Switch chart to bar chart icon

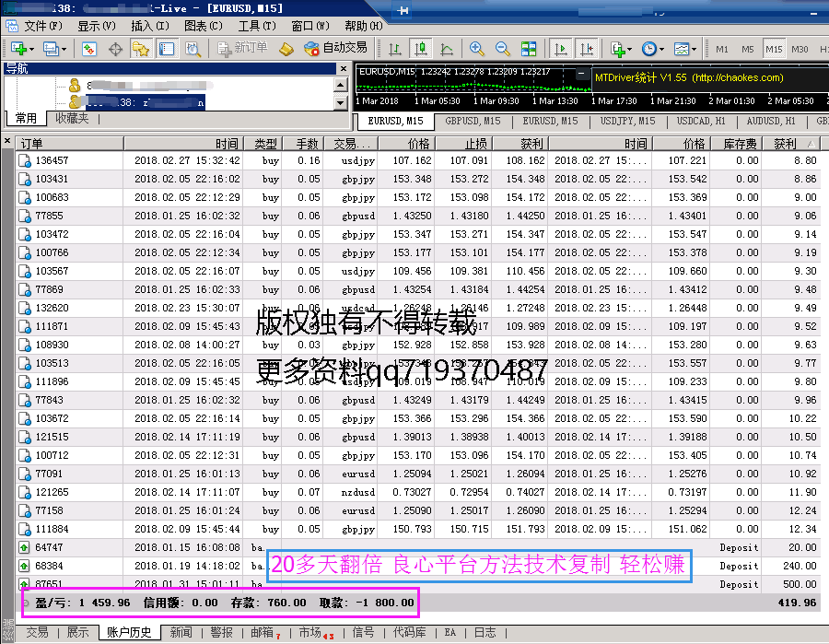tap(394, 49)
